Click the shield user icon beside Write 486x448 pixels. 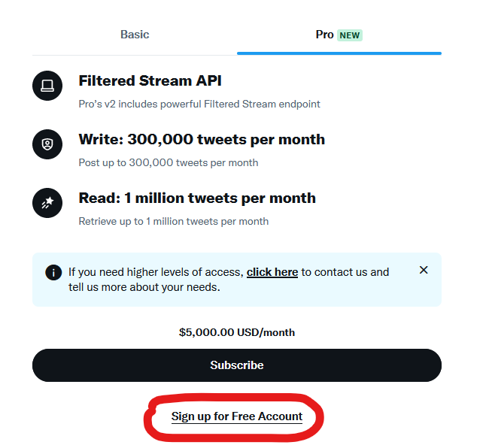[x=47, y=144]
